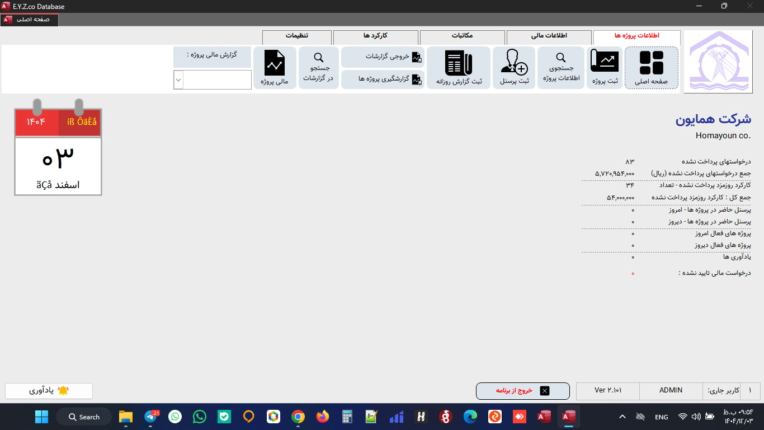Image resolution: width=764 pixels, height=430 pixels.
Task: Click unpaid requests total ۵,۷۲۰,۹۵۴,۰۰۰
Action: pyautogui.click(x=614, y=173)
